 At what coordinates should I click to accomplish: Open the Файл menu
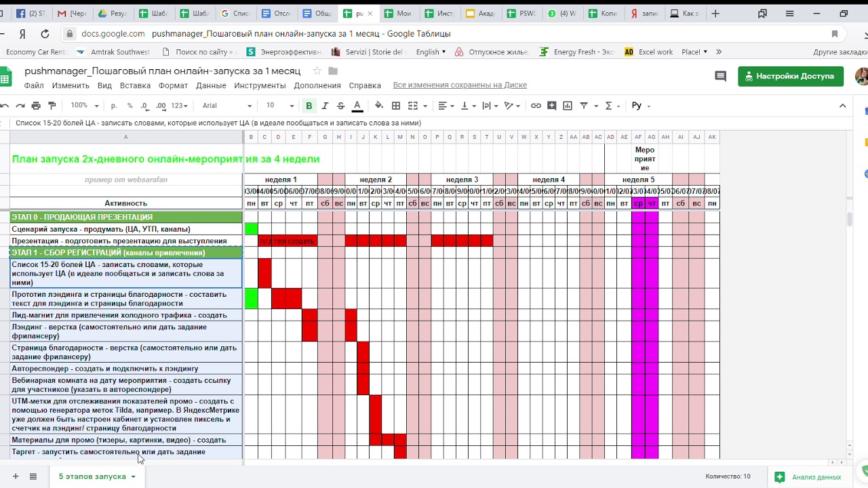(34, 85)
